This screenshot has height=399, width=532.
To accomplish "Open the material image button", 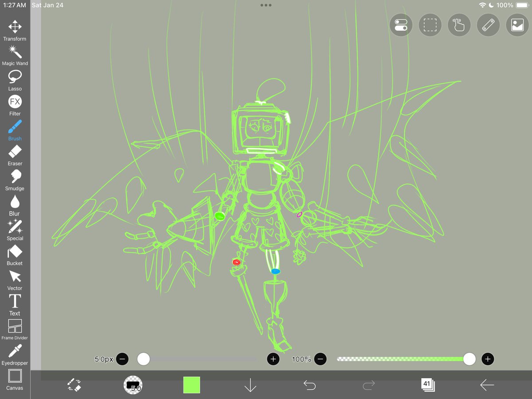I will (x=517, y=25).
